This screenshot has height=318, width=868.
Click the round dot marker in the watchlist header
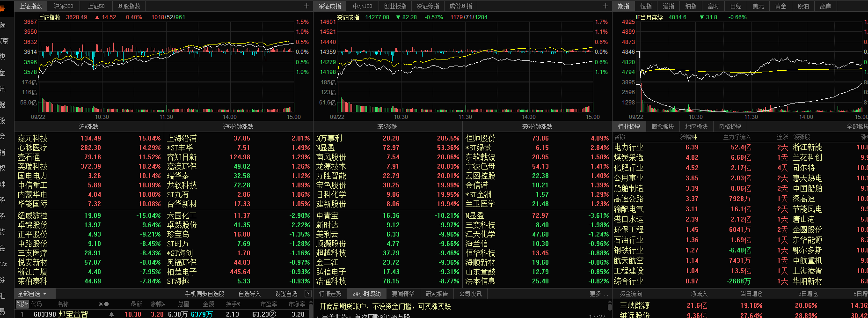click(x=106, y=304)
